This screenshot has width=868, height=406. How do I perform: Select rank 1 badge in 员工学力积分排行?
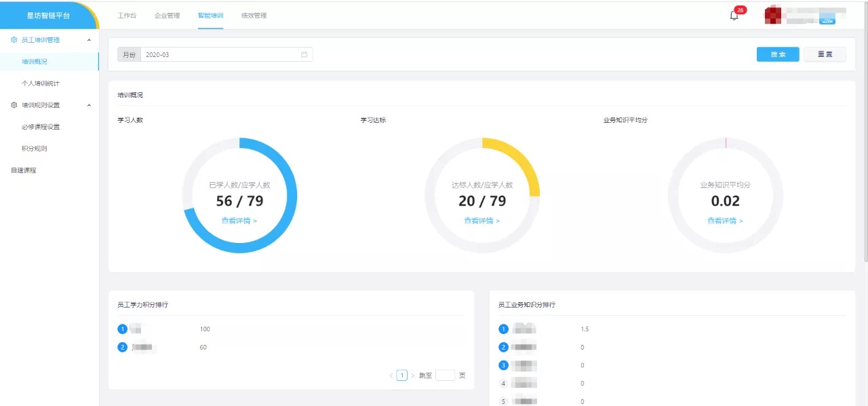pyautogui.click(x=123, y=329)
